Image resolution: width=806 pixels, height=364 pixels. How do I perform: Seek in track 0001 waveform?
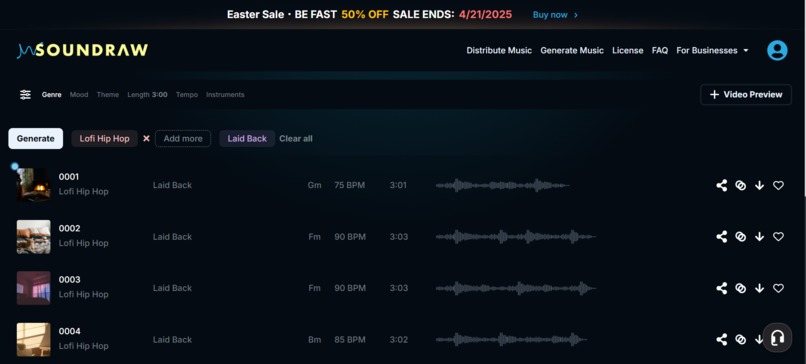502,185
